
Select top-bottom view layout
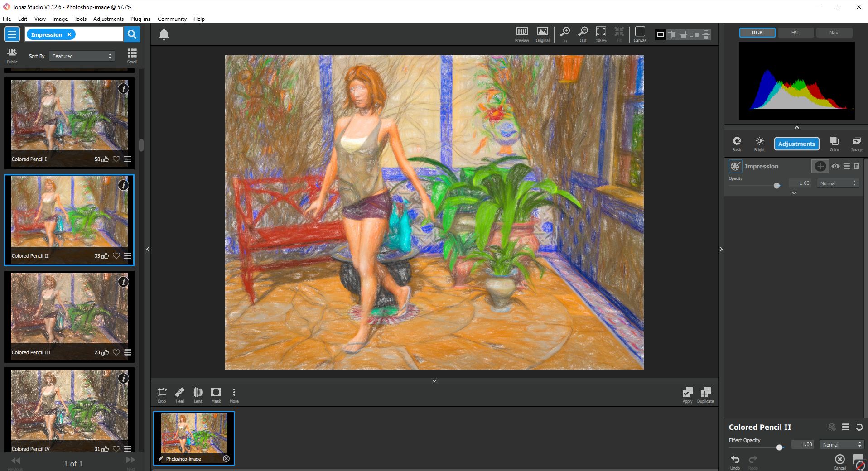706,34
